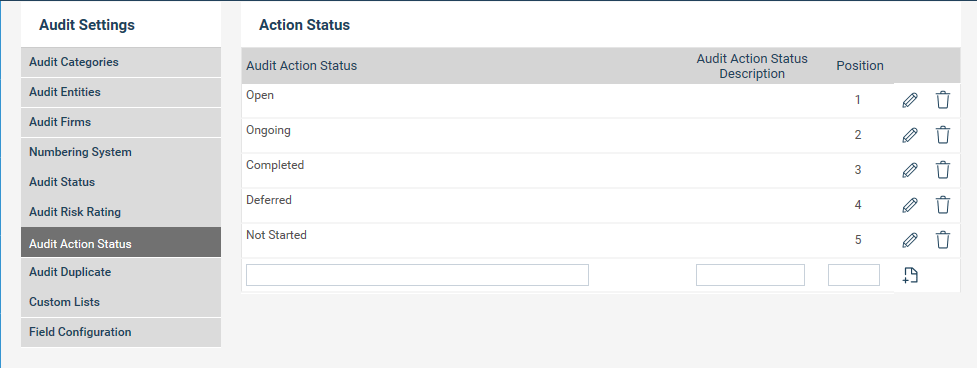
Task: Edit the Ongoing status with pencil icon
Action: tap(910, 134)
